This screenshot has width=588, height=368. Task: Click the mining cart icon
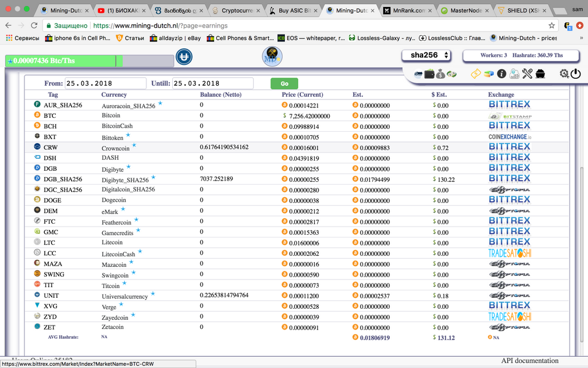tap(540, 74)
